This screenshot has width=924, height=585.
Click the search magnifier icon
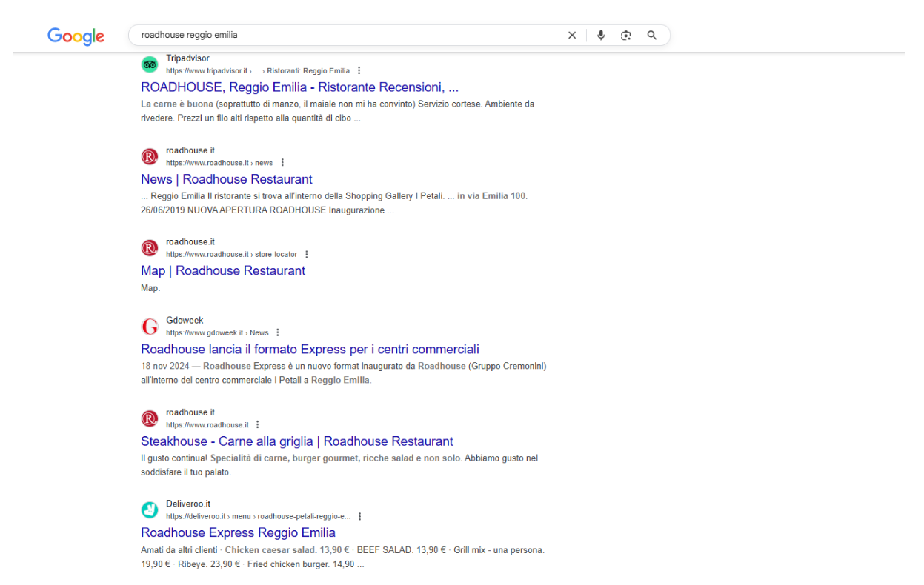651,35
